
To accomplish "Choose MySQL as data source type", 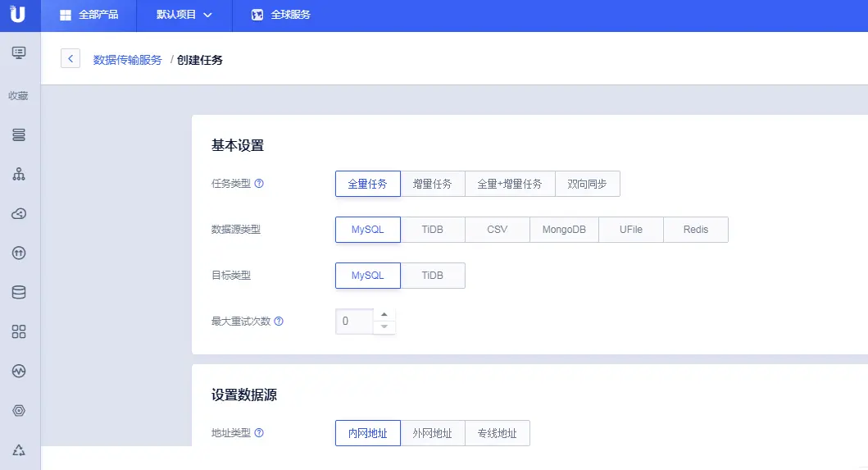I will pos(367,230).
